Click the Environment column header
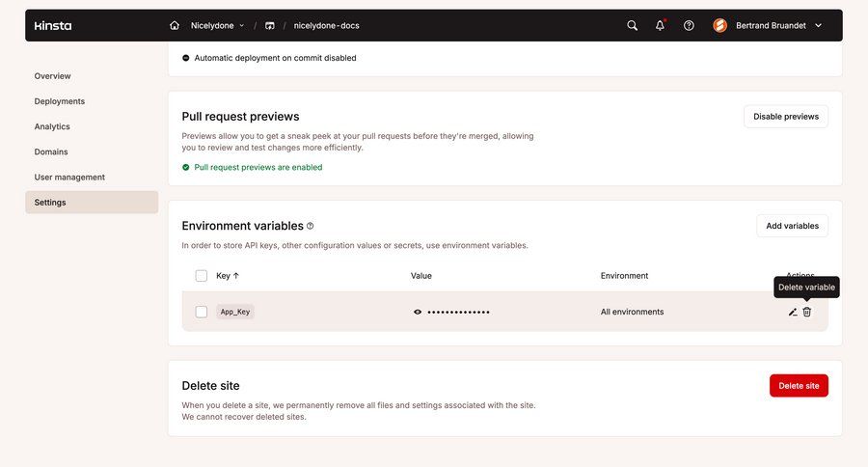The height and width of the screenshot is (467, 868). (624, 275)
